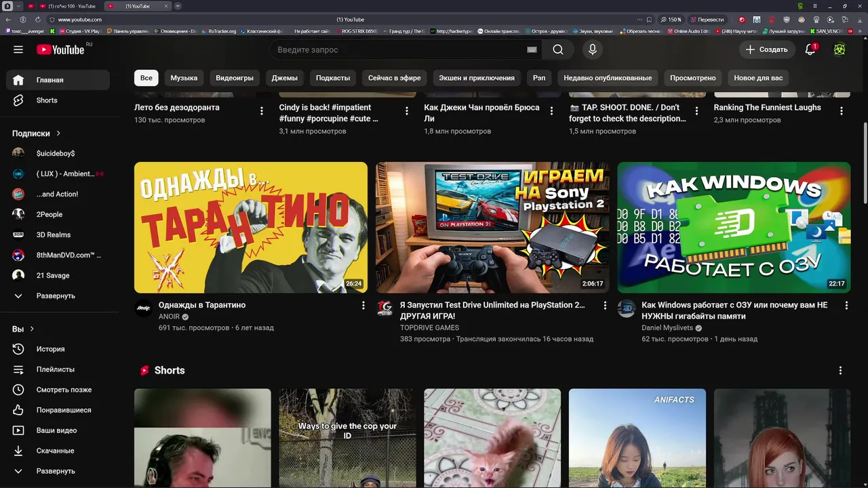Open ANOIR channel avatar
The image size is (868, 488).
pyautogui.click(x=143, y=308)
